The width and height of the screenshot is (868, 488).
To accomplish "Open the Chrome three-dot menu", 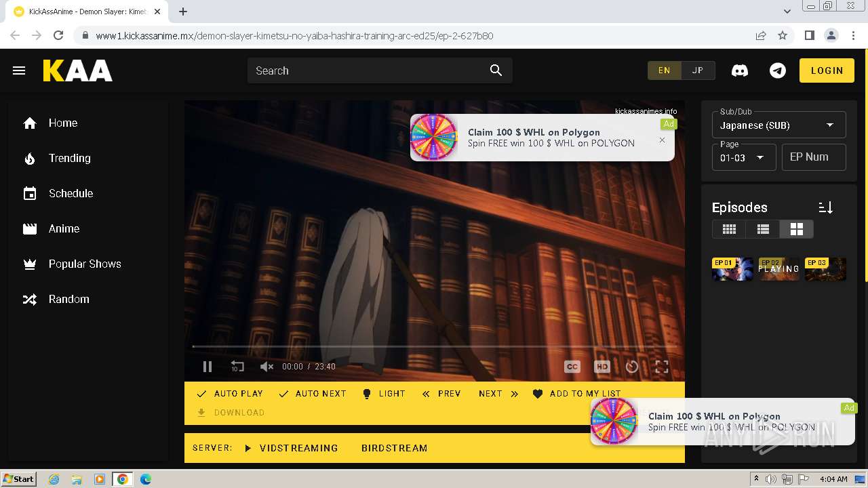I will coord(852,35).
